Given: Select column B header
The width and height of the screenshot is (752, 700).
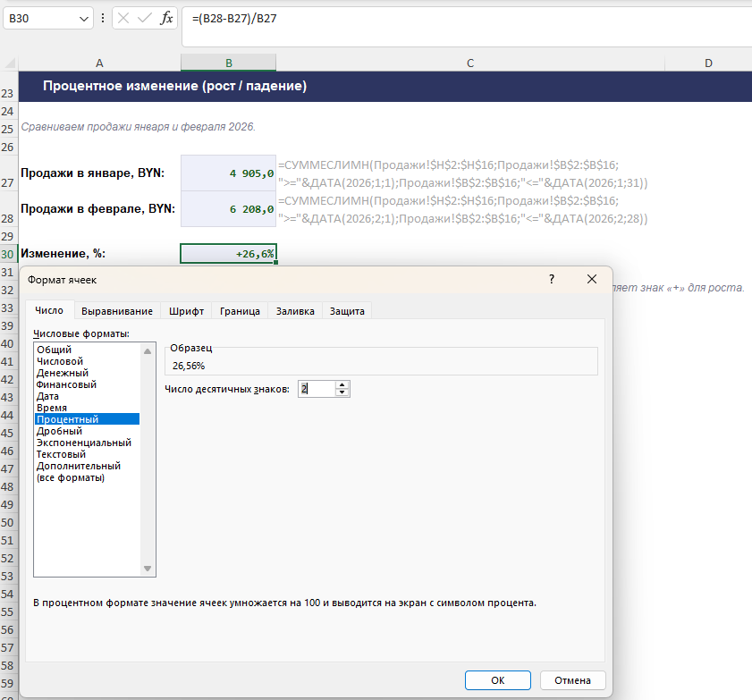Looking at the screenshot, I should pyautogui.click(x=229, y=63).
